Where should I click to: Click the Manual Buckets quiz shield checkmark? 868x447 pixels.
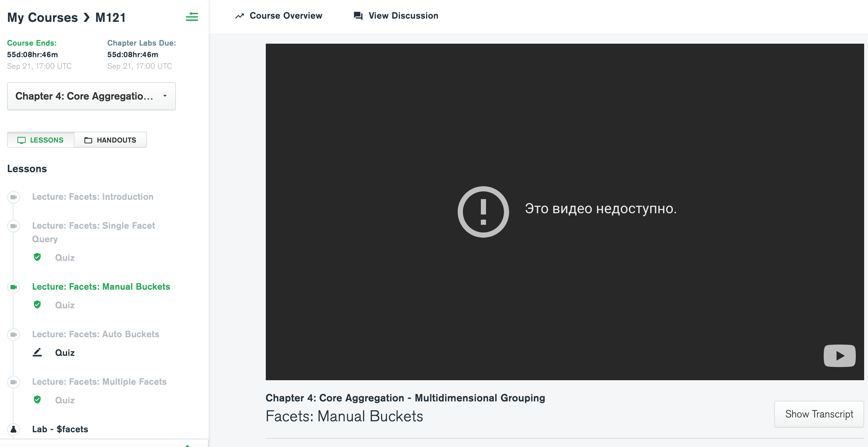click(37, 305)
